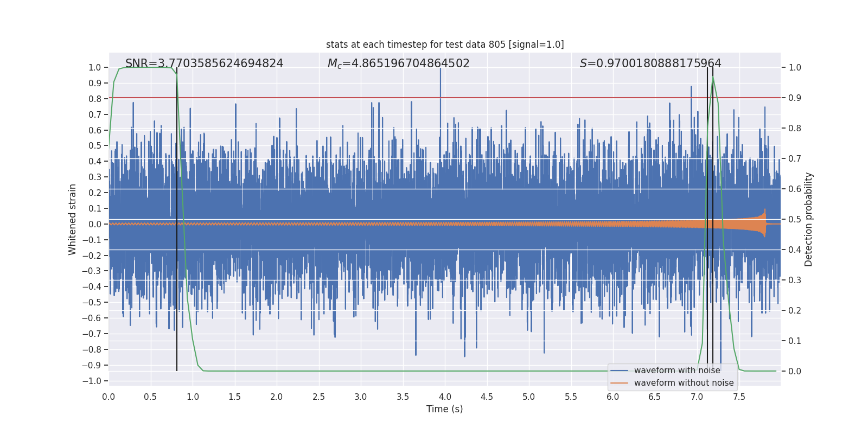868x434 pixels.
Task: Click the "1.5" time axis tick label
Action: coord(235,397)
